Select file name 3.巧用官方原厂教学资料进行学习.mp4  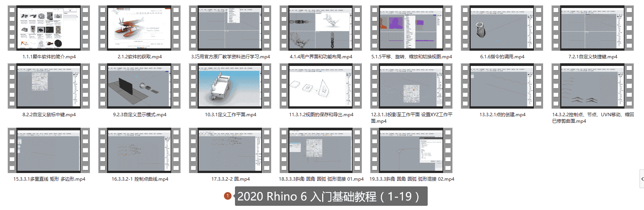230,57
